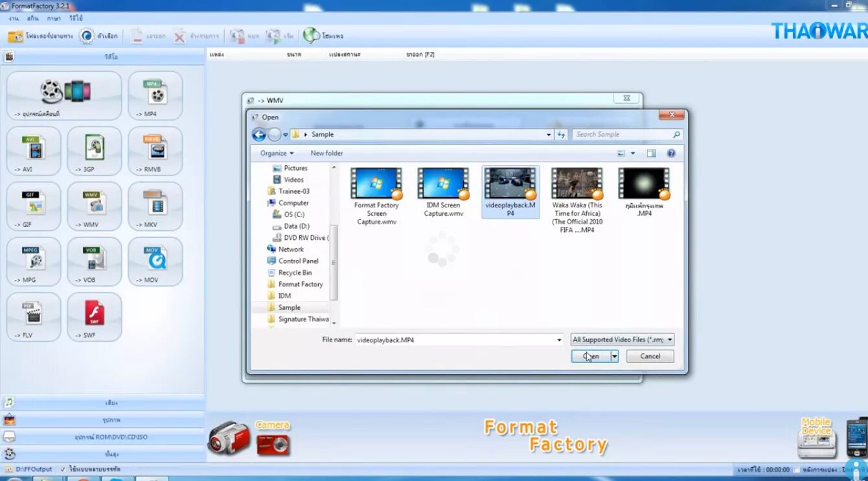The image size is (868, 481).
Task: Choose the -> RMVB format icon
Action: (x=155, y=151)
